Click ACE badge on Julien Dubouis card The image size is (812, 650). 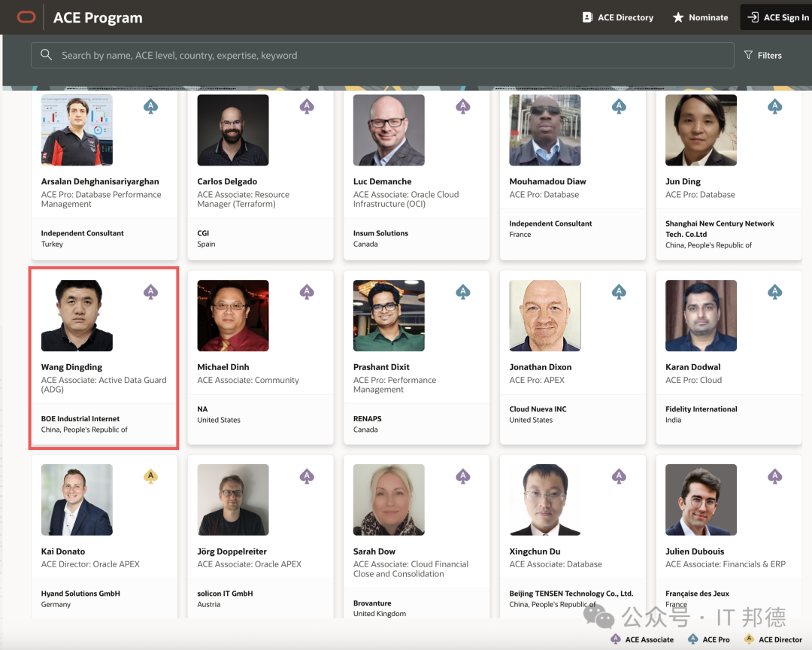[x=774, y=476]
